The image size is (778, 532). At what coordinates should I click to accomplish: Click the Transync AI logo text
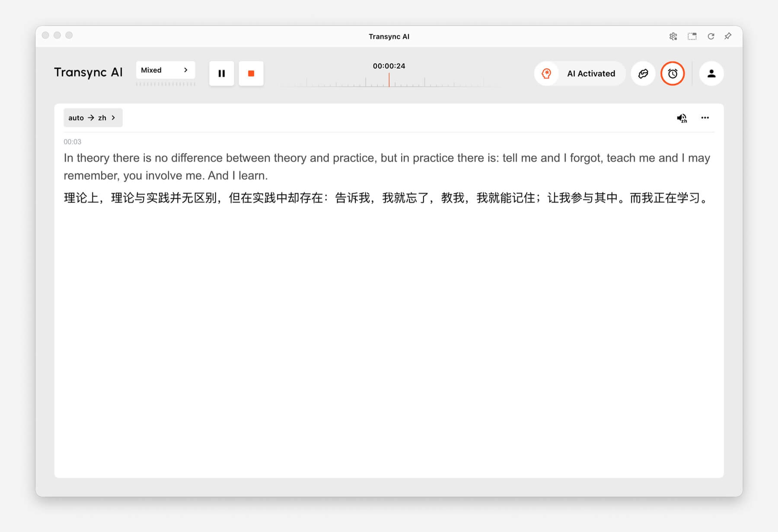click(88, 73)
